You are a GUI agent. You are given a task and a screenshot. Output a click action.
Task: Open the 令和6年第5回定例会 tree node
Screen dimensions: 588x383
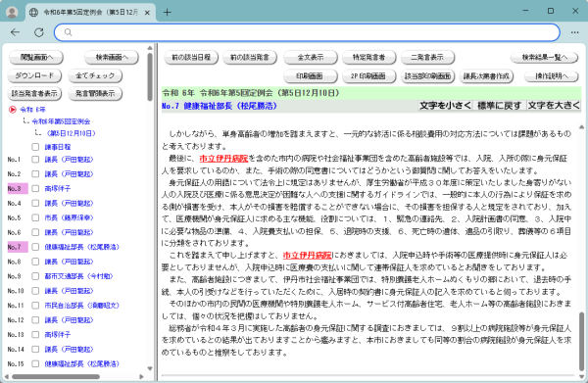61,121
